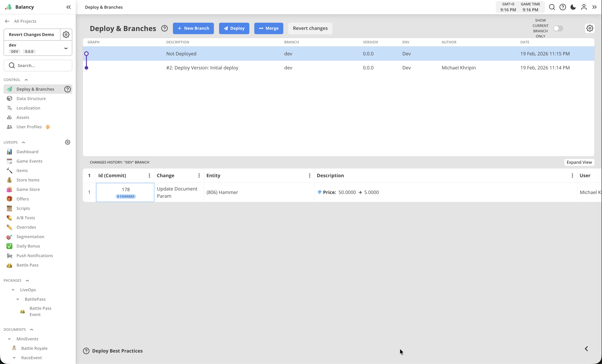This screenshot has width=602, height=364.
Task: Open Data Structure in the sidebar
Action: coord(31,98)
